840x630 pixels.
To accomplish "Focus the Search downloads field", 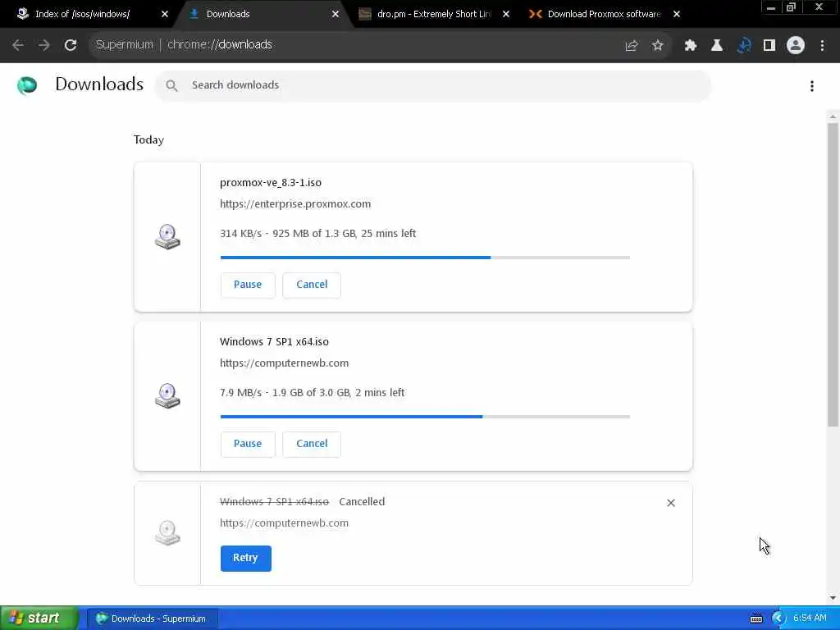I will coord(433,85).
